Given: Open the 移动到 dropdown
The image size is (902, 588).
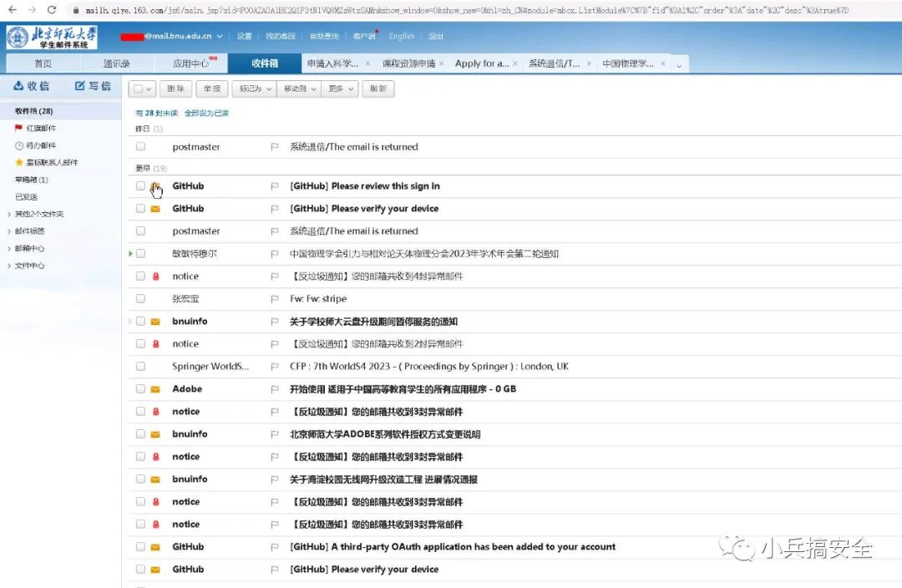Looking at the screenshot, I should point(299,89).
